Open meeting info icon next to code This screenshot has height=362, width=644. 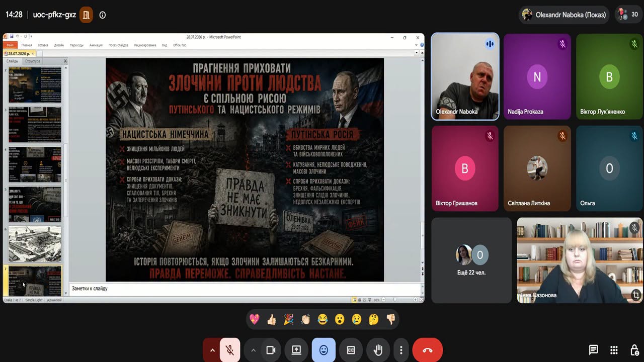coord(103,15)
